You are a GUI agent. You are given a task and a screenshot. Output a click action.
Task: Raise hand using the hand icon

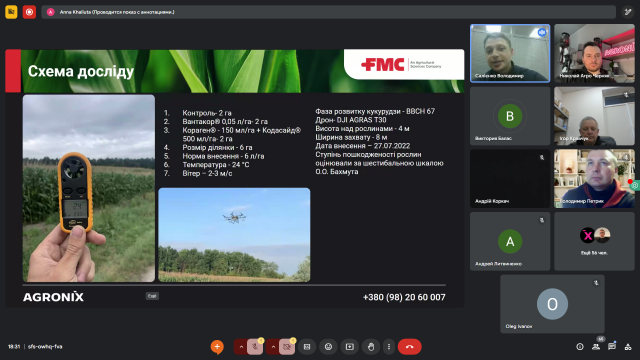pyautogui.click(x=371, y=347)
